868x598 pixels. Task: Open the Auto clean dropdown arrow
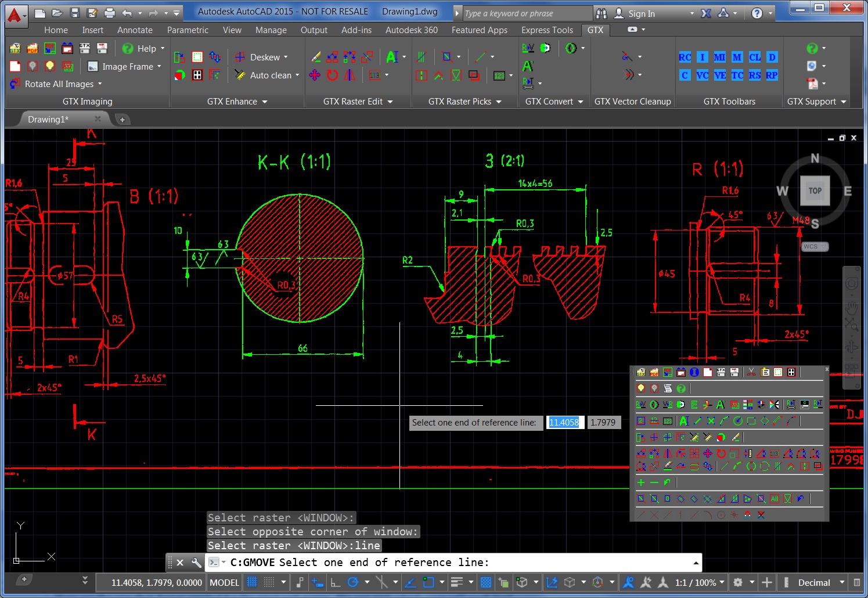[x=297, y=75]
